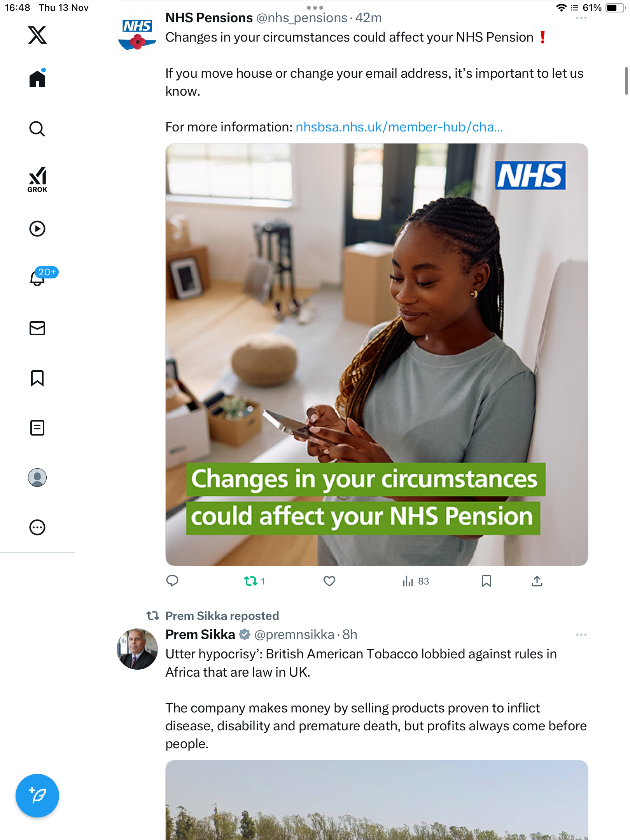Open the nhsbsa.nhs.uk member-hub link
Screen dimensions: 630x840
(399, 127)
